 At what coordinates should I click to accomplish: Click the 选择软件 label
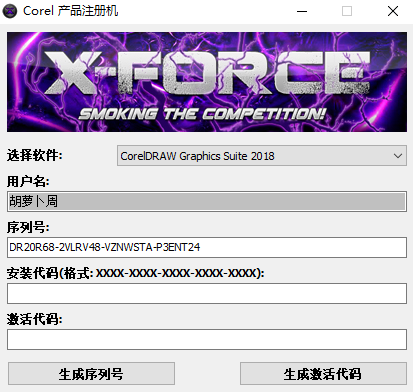click(34, 155)
